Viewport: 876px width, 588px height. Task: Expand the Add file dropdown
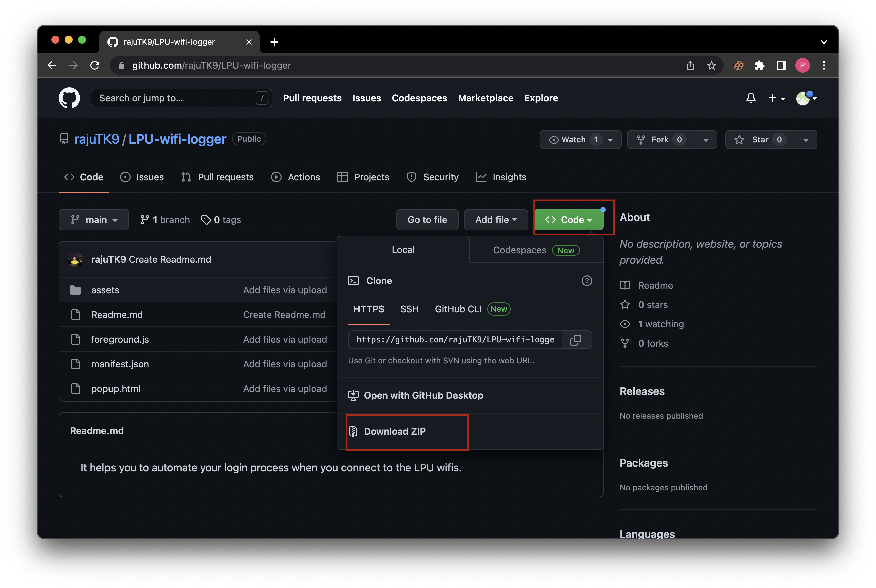[496, 219]
